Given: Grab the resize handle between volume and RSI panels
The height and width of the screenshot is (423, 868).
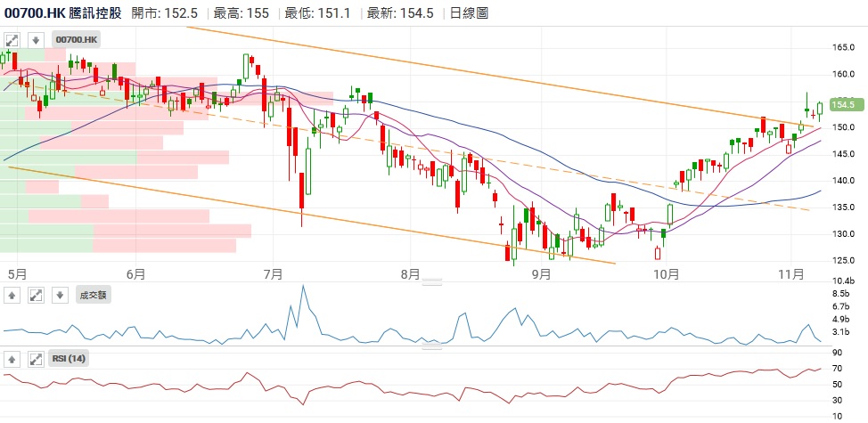Looking at the screenshot, I should 431,346.
